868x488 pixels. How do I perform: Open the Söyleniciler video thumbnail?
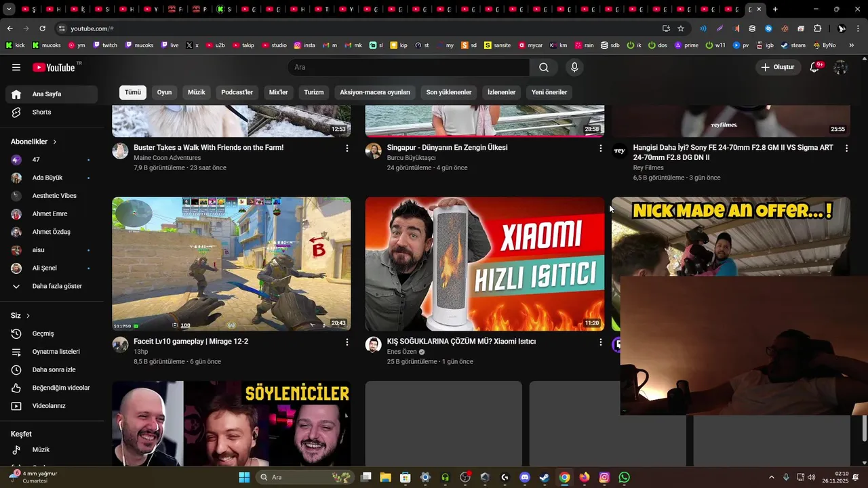coord(231,424)
